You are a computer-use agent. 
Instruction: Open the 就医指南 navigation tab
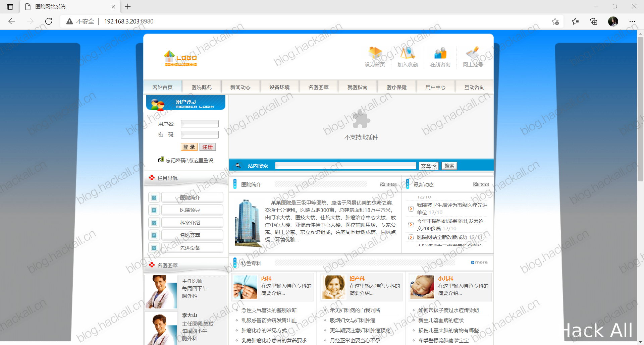tap(358, 87)
